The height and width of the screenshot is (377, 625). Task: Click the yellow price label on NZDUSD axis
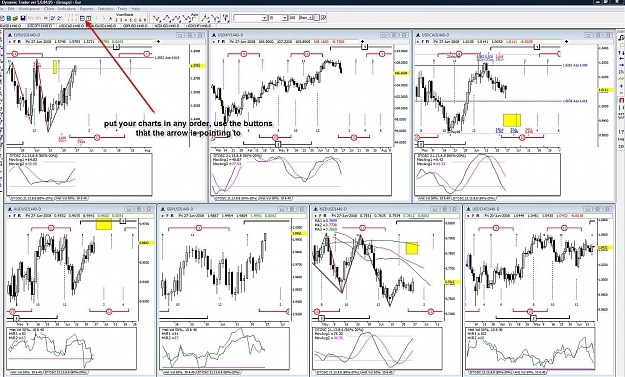[x=452, y=282]
